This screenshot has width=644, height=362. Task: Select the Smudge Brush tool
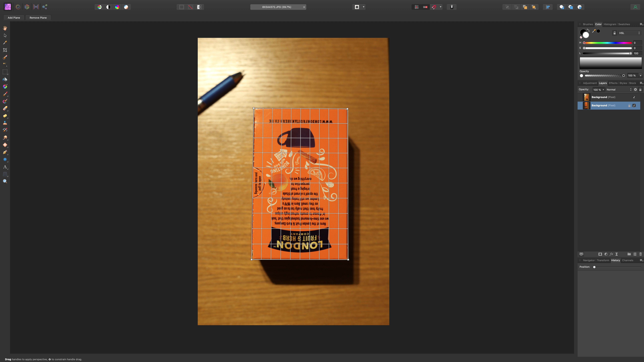click(5, 137)
